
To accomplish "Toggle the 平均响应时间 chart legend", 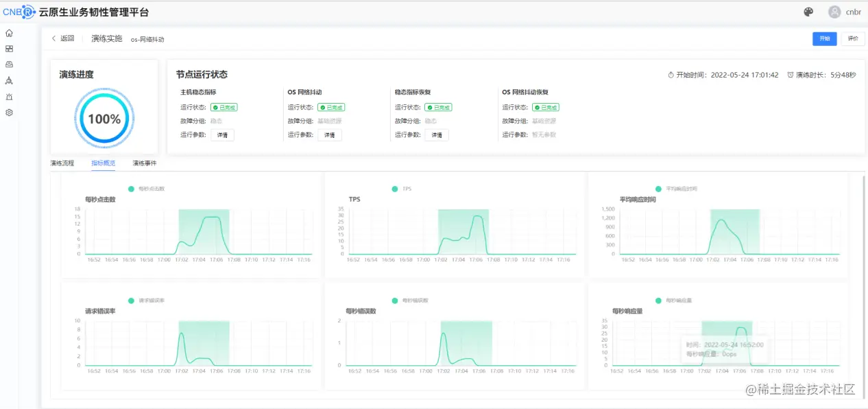I will (676, 188).
